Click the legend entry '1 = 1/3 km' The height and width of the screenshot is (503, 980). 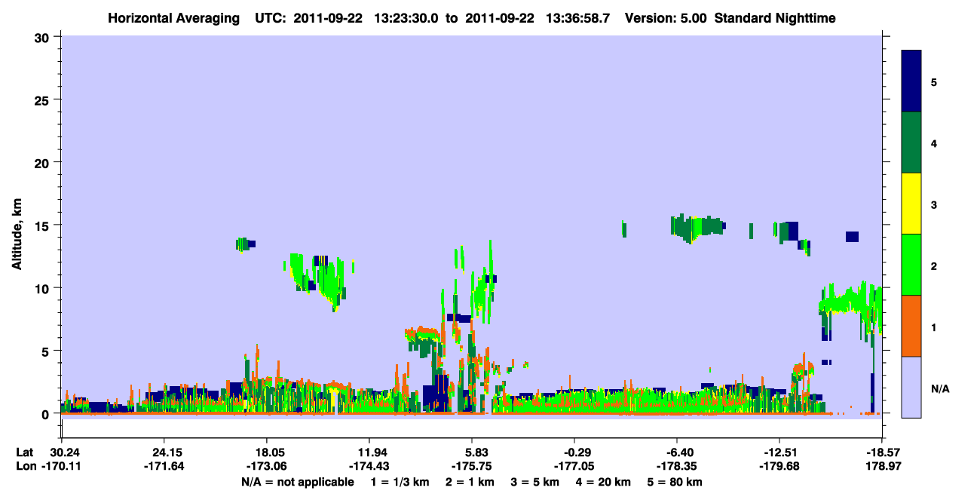pyautogui.click(x=400, y=482)
